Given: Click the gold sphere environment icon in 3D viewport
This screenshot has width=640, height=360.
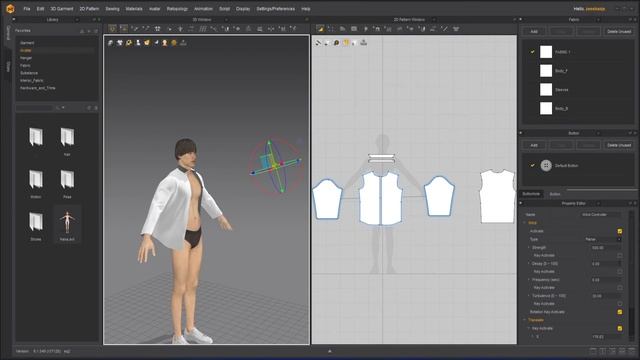Looking at the screenshot, I should (x=174, y=42).
